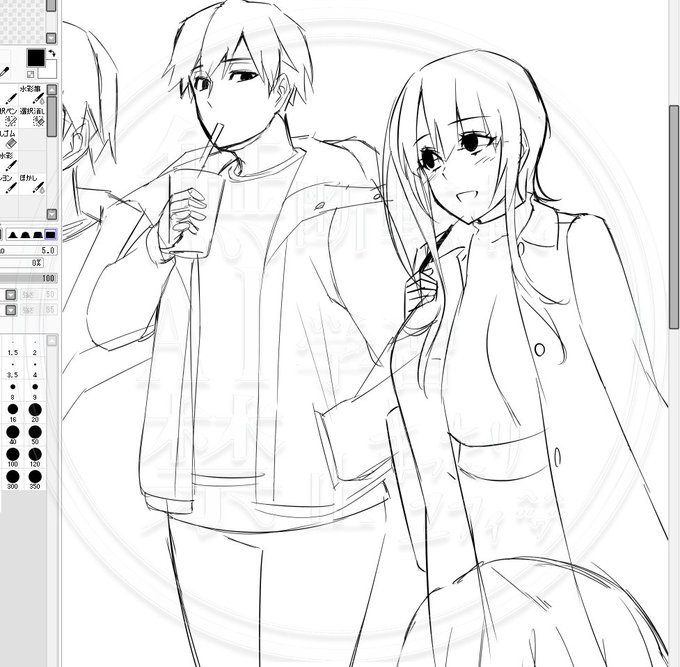Select the eraser tool with rubber icon
This screenshot has width=680, height=667.
click(9, 139)
